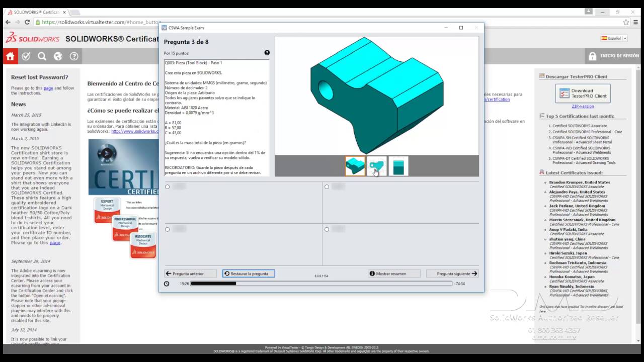The image size is (644, 362).
Task: Click Pregunta siguiente button
Action: pyautogui.click(x=452, y=274)
